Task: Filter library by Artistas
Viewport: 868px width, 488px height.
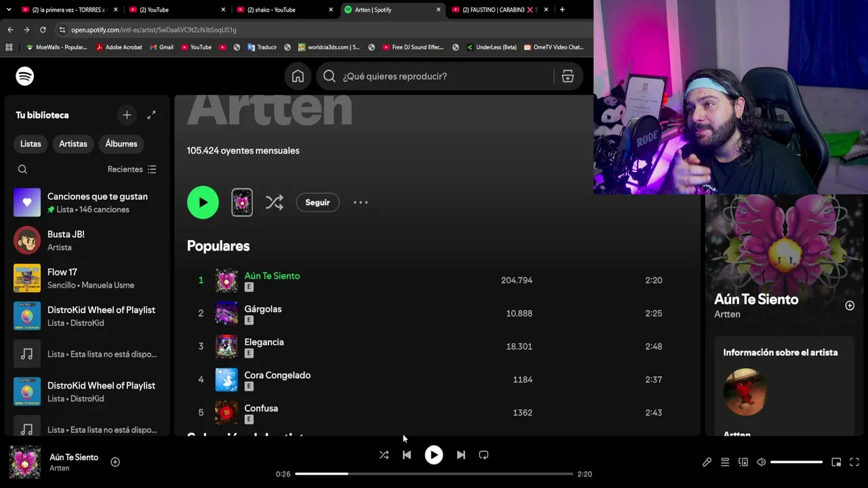Action: point(73,144)
